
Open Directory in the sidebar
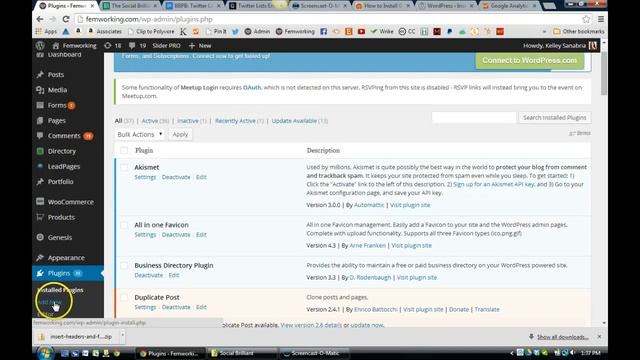(x=62, y=151)
